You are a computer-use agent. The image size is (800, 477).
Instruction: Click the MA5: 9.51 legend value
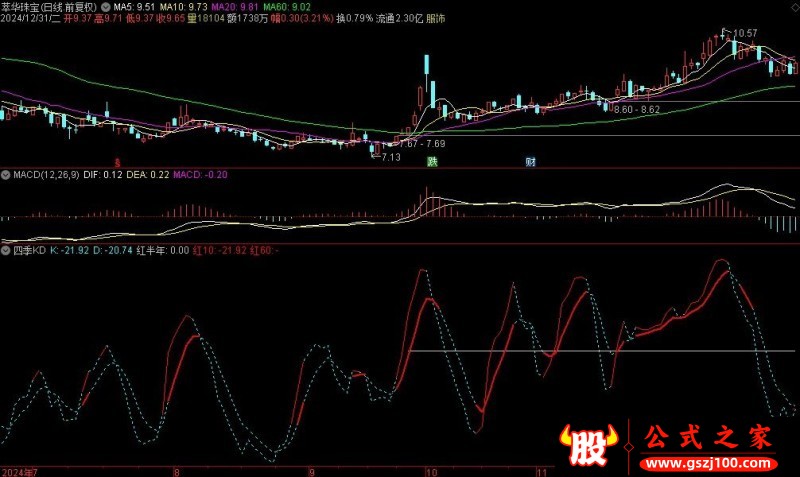[134, 7]
